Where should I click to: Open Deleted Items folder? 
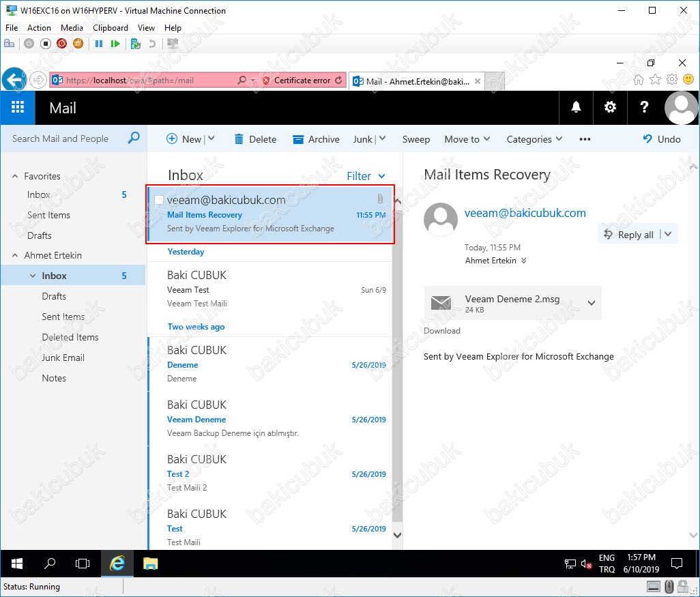70,337
